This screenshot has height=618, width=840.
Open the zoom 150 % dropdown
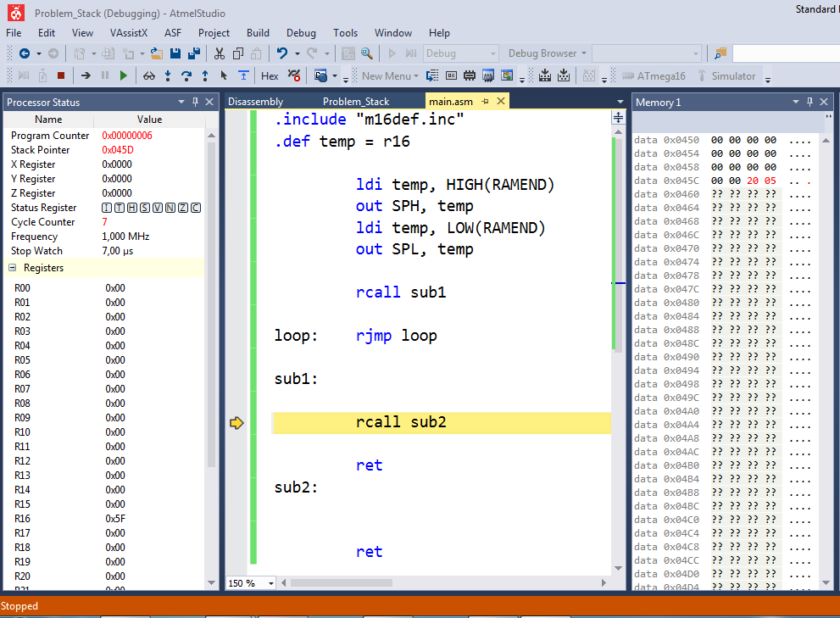click(x=271, y=583)
